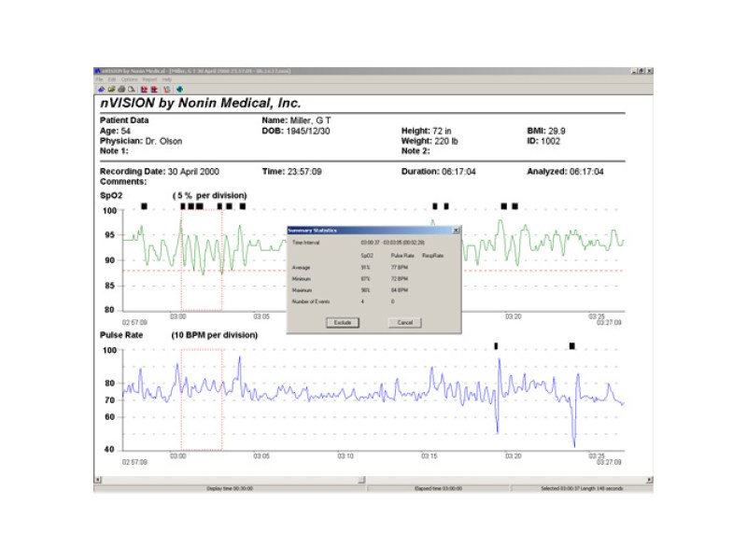The width and height of the screenshot is (747, 560).
Task: Click the BMI value '29.9'
Action: tap(557, 131)
